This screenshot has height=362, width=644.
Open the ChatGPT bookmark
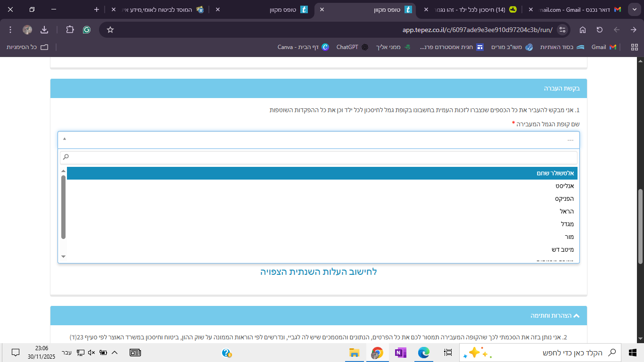click(353, 47)
